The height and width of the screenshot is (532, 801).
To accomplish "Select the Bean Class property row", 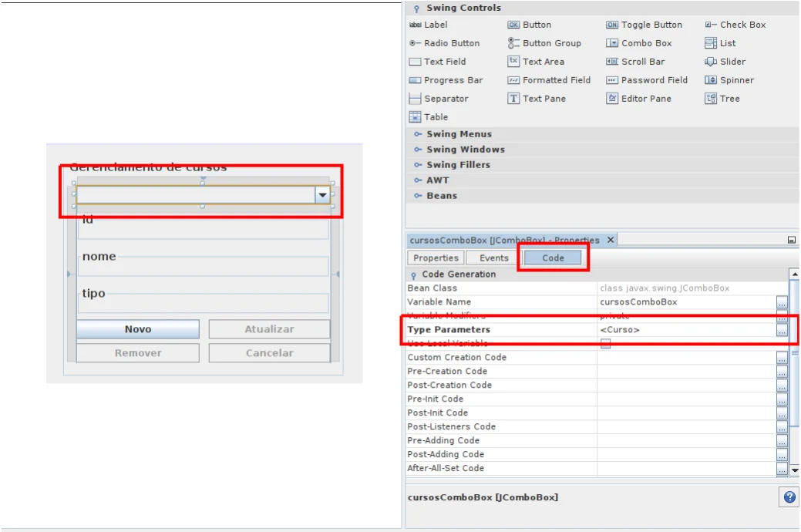I will 597,288.
